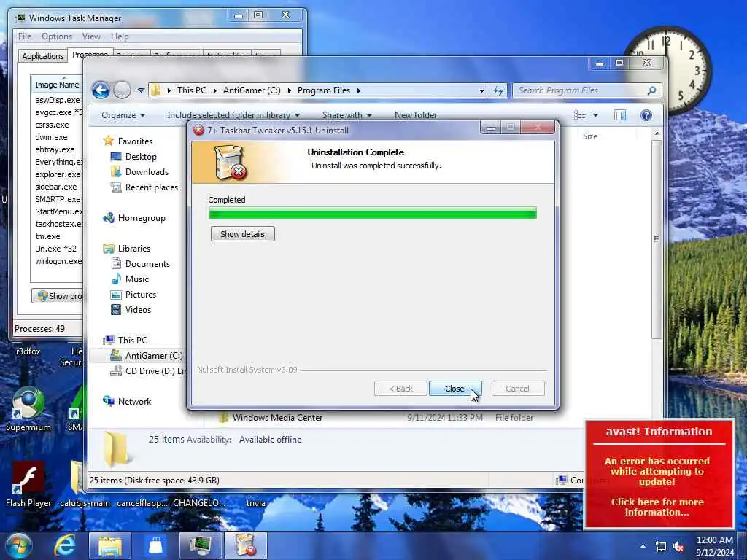Expand arrow after 'Program Files' breadcrumb
The image size is (747, 560).
pyautogui.click(x=358, y=90)
